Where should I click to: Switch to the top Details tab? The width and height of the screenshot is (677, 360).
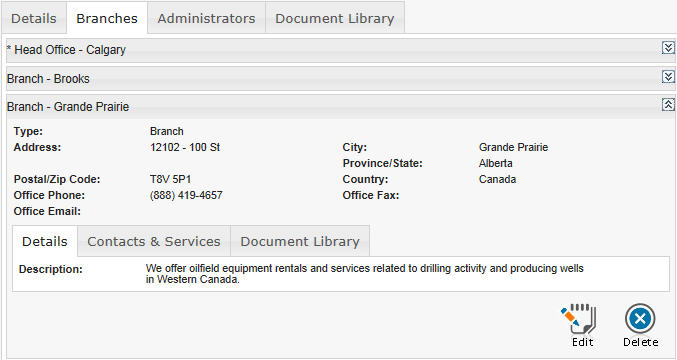[x=34, y=18]
